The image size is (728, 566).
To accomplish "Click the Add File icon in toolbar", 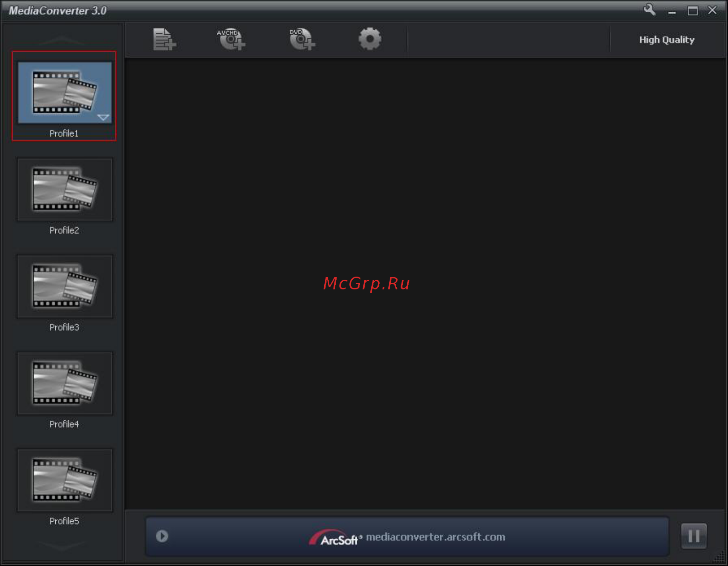I will coord(165,40).
